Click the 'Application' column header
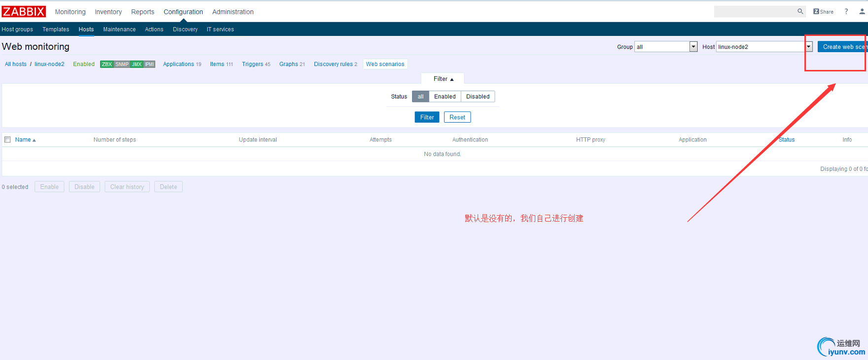Screen dimensions: 868x360 (x=693, y=140)
